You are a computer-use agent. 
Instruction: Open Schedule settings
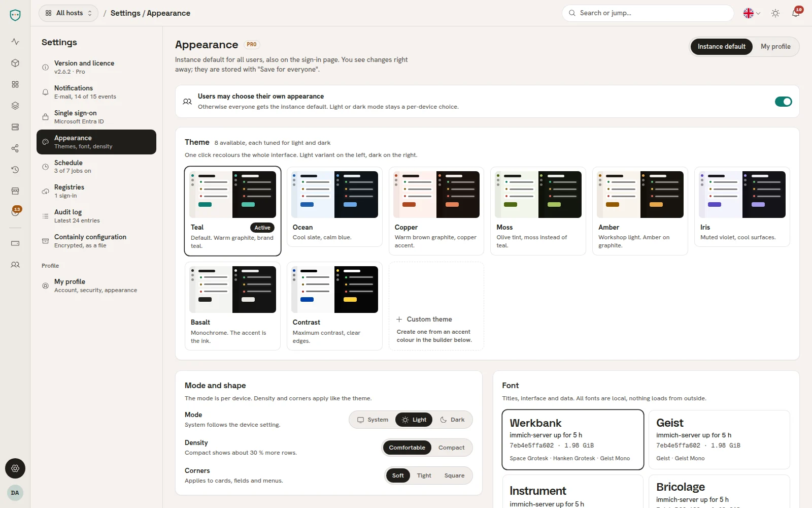(x=96, y=167)
